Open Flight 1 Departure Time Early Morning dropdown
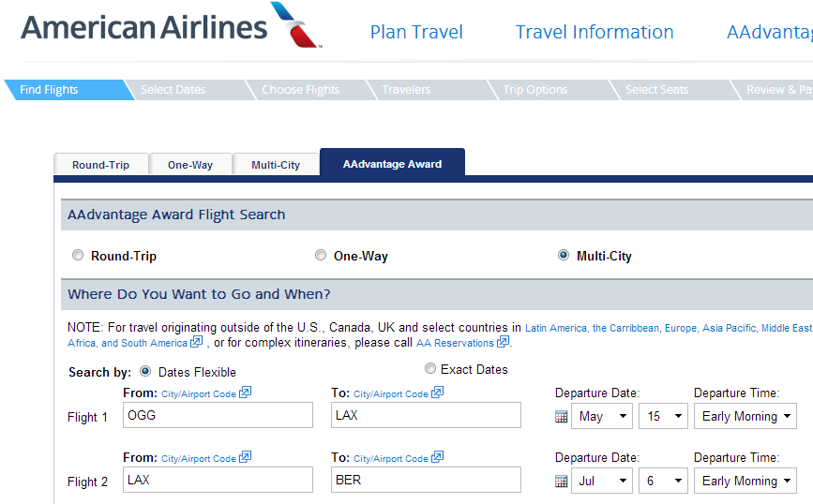This screenshot has height=504, width=813. [745, 417]
